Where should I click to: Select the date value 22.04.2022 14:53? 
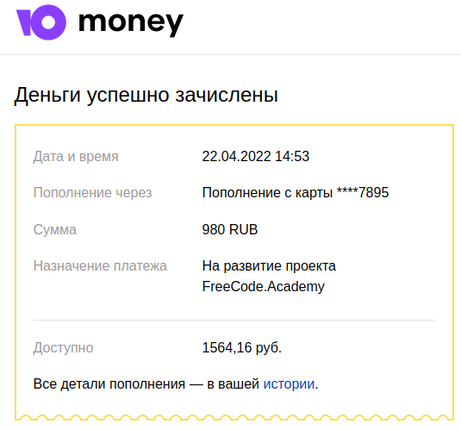click(256, 156)
